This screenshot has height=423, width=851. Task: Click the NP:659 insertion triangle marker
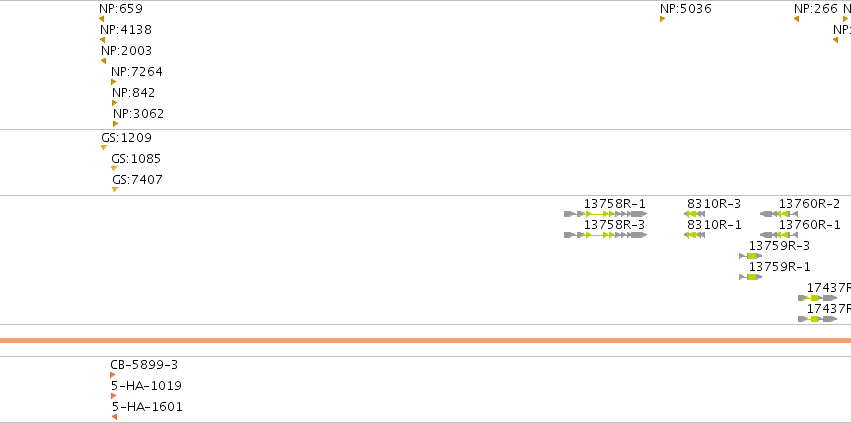[x=101, y=19]
